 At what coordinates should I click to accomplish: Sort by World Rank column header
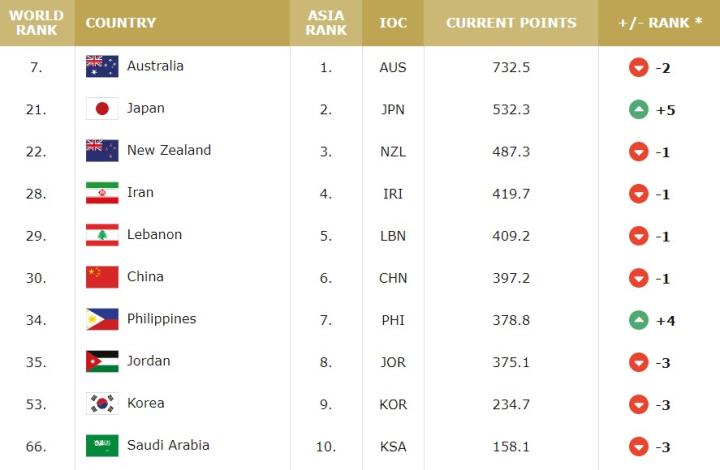pyautogui.click(x=37, y=23)
